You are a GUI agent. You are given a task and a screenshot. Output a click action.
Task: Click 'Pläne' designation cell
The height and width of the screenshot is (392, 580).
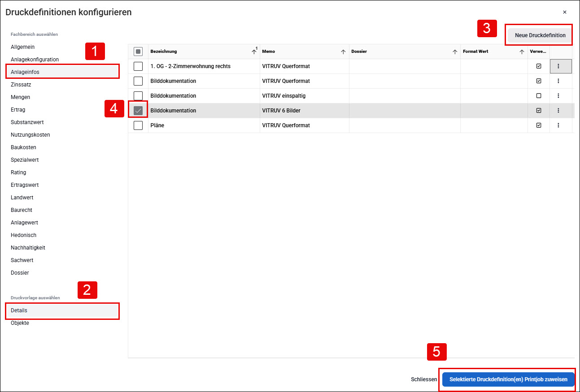click(x=204, y=125)
